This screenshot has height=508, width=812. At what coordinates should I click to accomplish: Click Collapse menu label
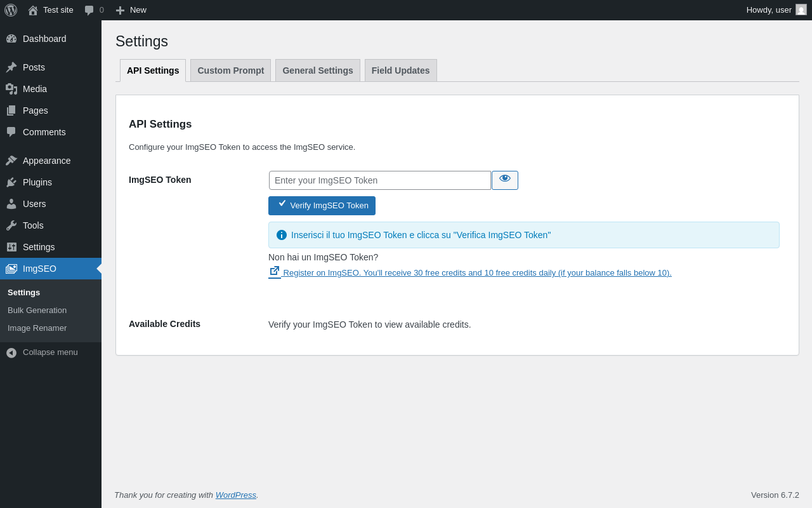(50, 352)
